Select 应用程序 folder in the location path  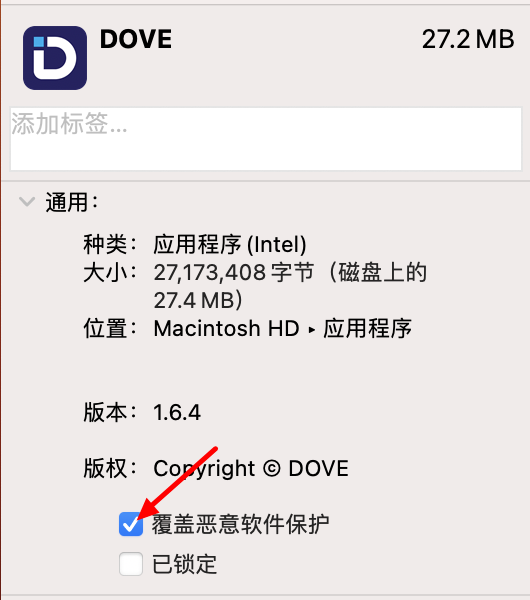click(x=367, y=328)
